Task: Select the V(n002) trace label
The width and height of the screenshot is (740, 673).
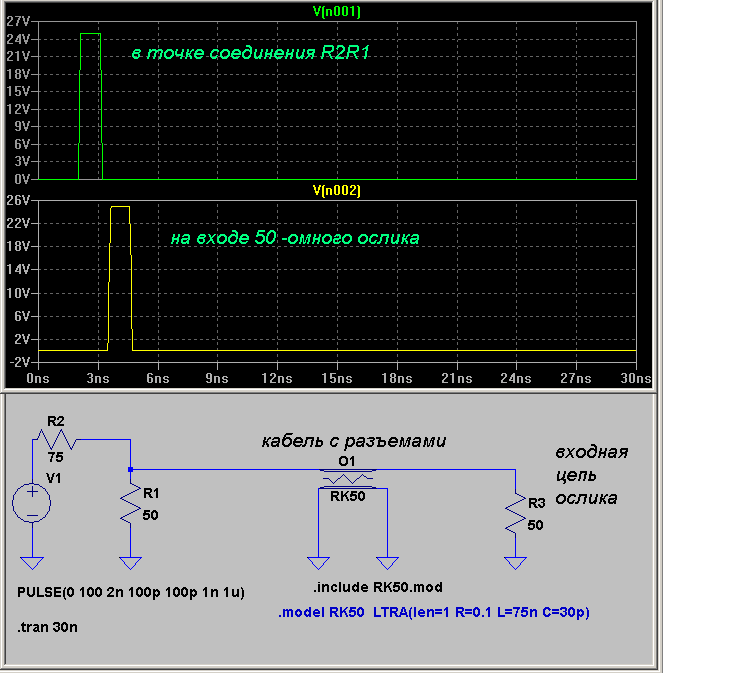Action: pos(336,190)
